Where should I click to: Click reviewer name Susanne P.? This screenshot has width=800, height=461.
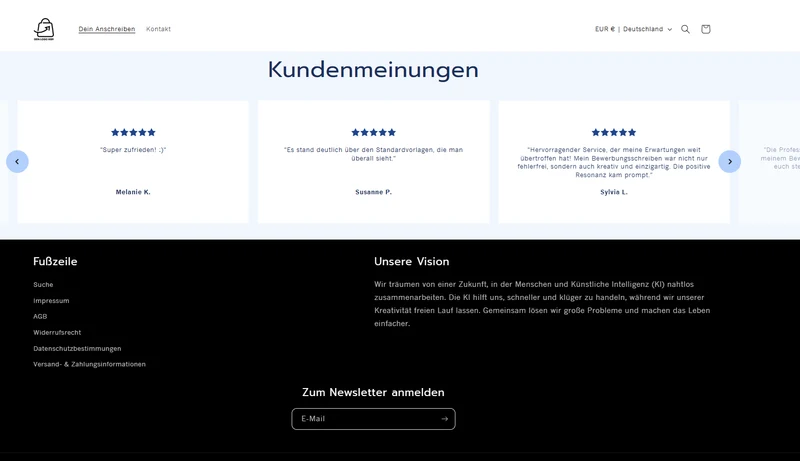(x=373, y=192)
